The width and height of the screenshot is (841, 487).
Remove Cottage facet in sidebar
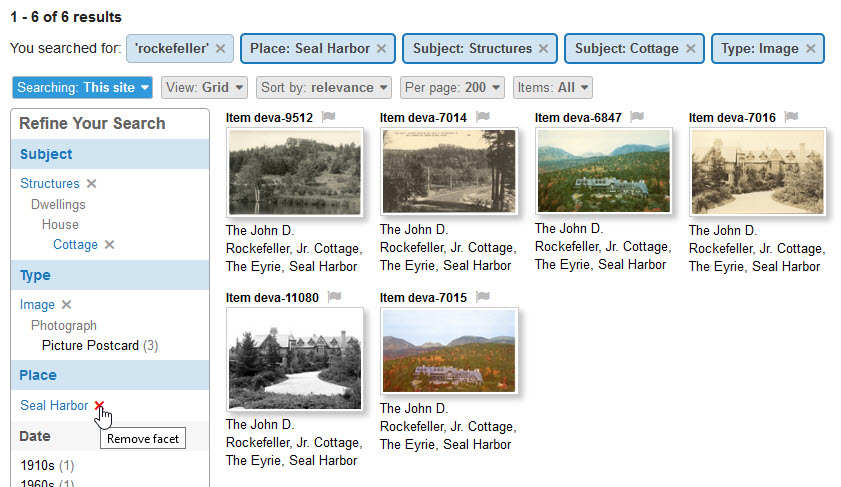tap(109, 245)
